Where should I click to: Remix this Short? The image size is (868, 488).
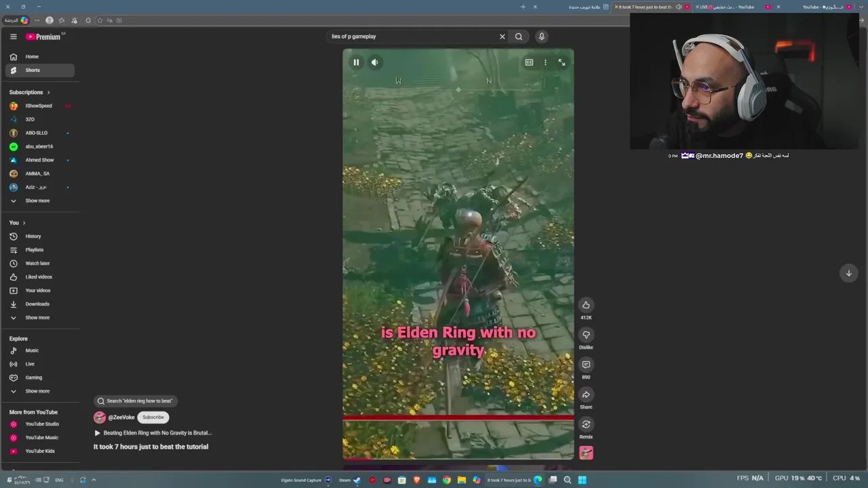(x=586, y=424)
